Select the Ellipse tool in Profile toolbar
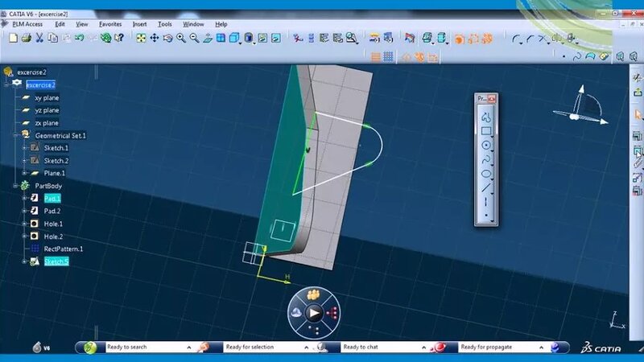Screen dimensions: 644x362 click(x=485, y=174)
